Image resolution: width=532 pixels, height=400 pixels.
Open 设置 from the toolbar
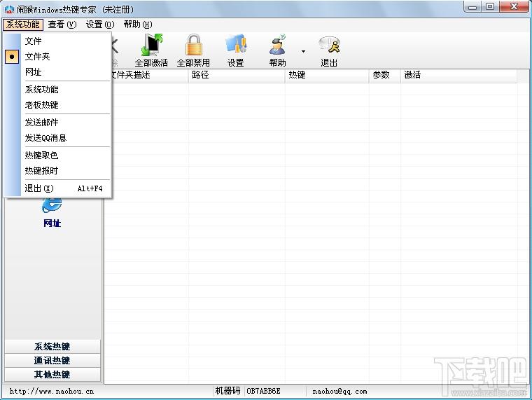coord(236,50)
